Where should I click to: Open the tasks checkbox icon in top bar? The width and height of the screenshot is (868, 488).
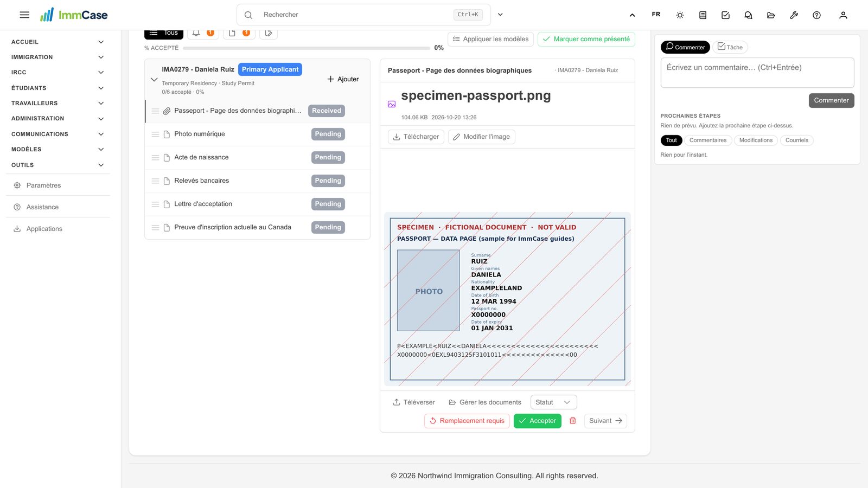click(x=725, y=15)
